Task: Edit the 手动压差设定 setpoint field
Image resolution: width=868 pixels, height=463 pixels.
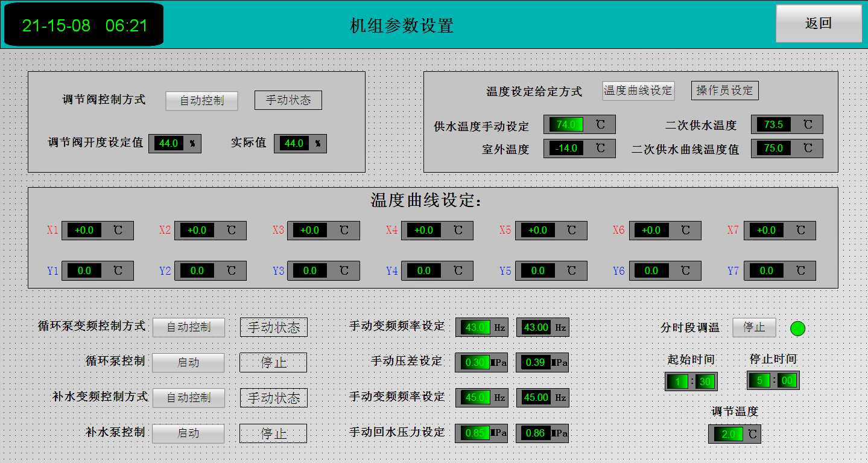Action: tap(475, 362)
